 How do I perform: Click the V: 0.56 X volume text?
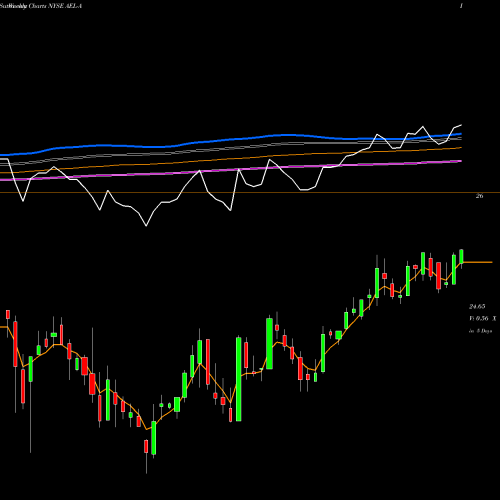tap(483, 319)
